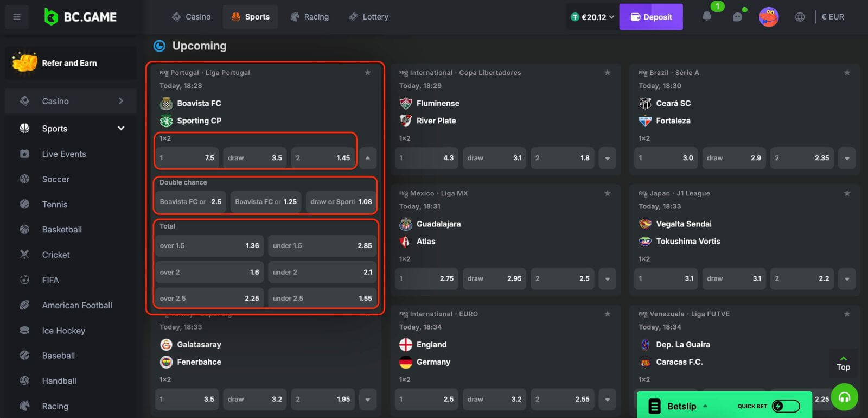Viewport: 868px width, 418px height.
Task: Select over 2.5 goals at 2.25
Action: (x=209, y=298)
